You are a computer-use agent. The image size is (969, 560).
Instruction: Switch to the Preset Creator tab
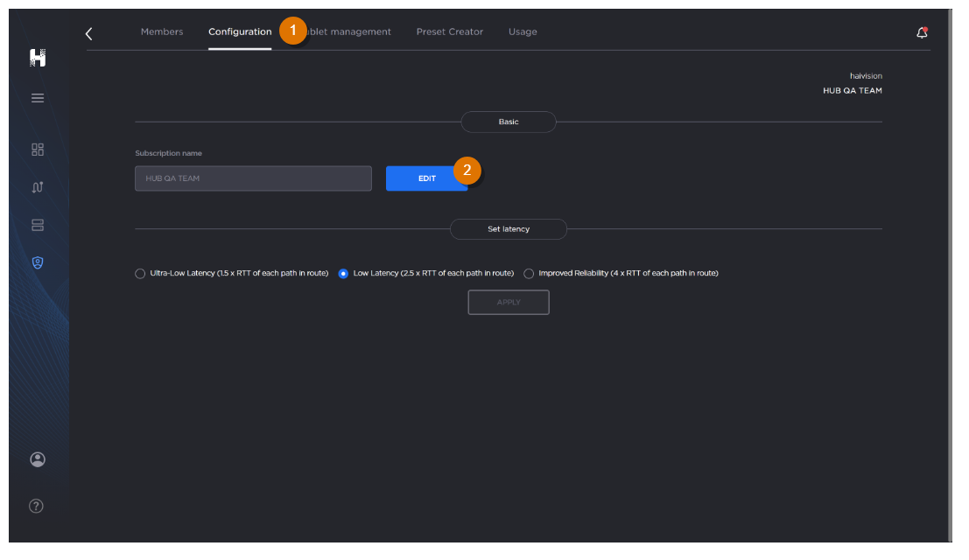click(449, 31)
